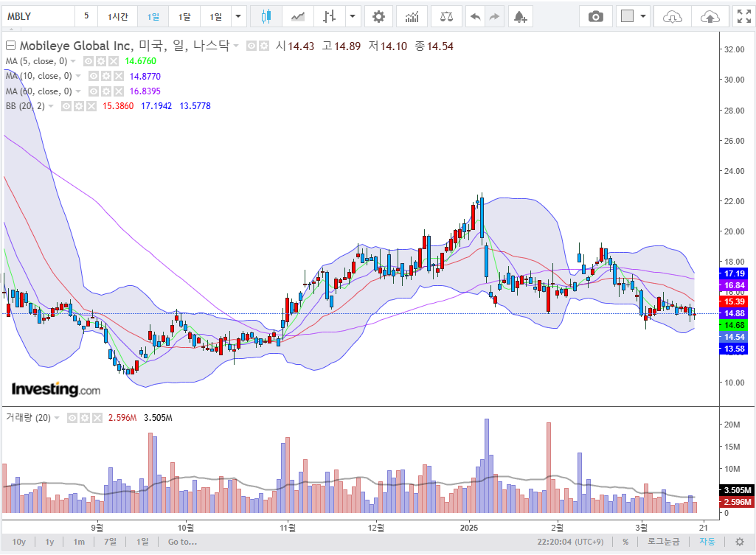Open the chart style dropdown arrow
This screenshot has height=555, width=756.
tap(353, 17)
